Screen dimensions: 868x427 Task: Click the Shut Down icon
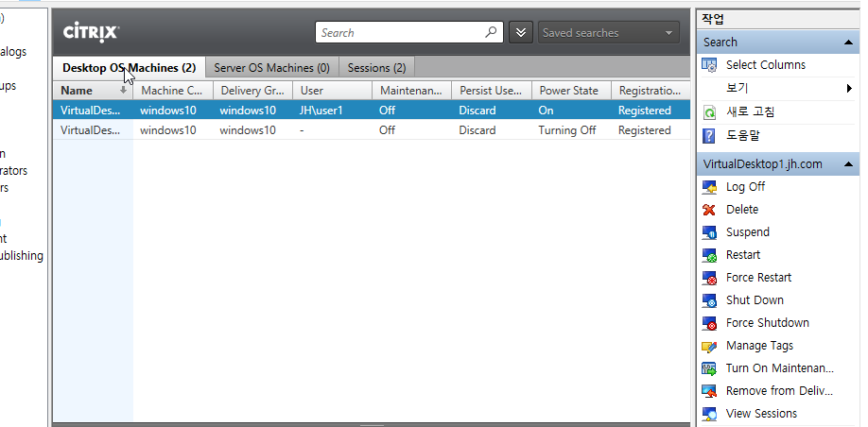pyautogui.click(x=709, y=300)
